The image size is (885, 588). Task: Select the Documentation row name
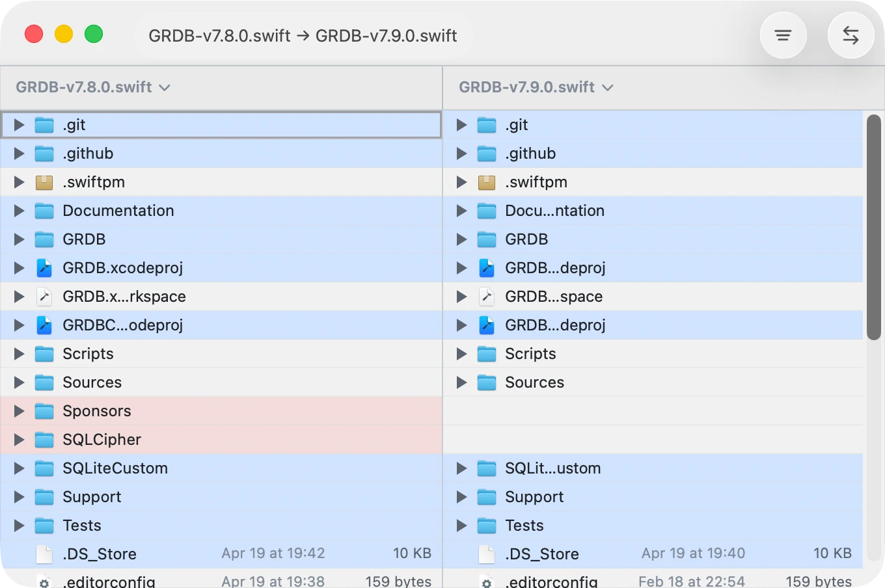(x=118, y=211)
